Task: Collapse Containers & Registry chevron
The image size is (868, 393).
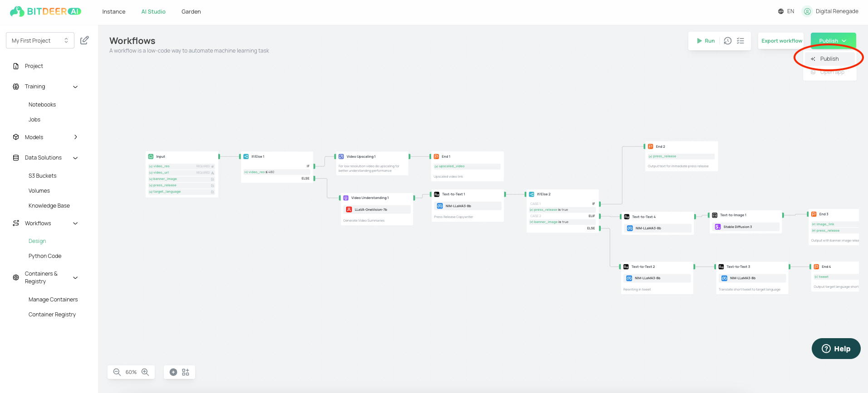Action: [x=75, y=277]
